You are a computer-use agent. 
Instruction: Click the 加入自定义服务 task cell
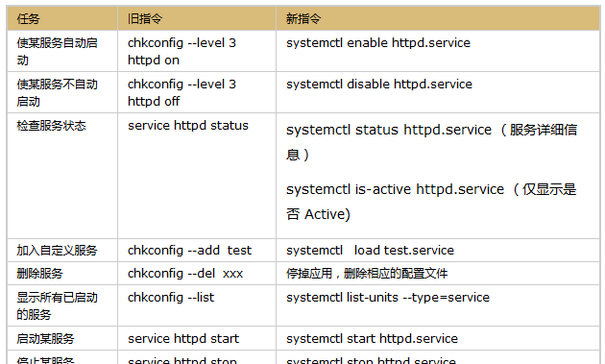click(x=62, y=250)
